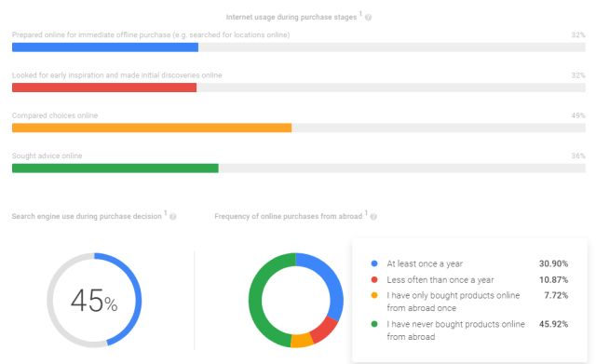
Task: Select blue legend dot for At least once a year
Action: (374, 263)
